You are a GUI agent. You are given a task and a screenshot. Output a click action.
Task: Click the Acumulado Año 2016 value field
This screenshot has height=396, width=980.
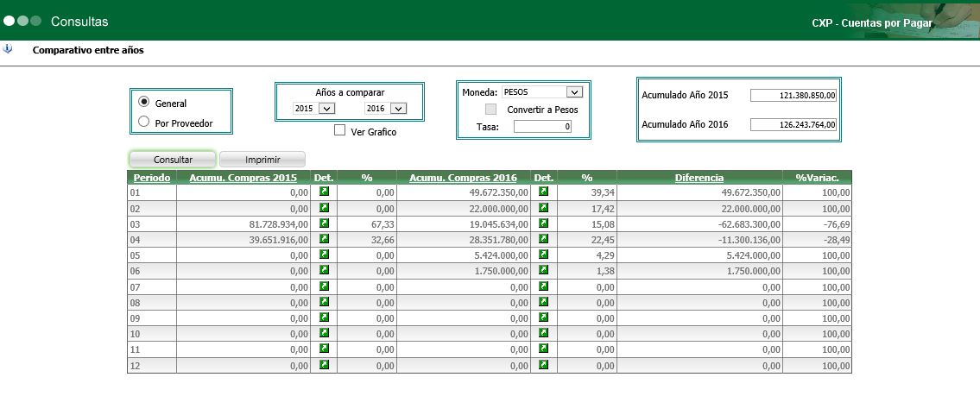[793, 124]
